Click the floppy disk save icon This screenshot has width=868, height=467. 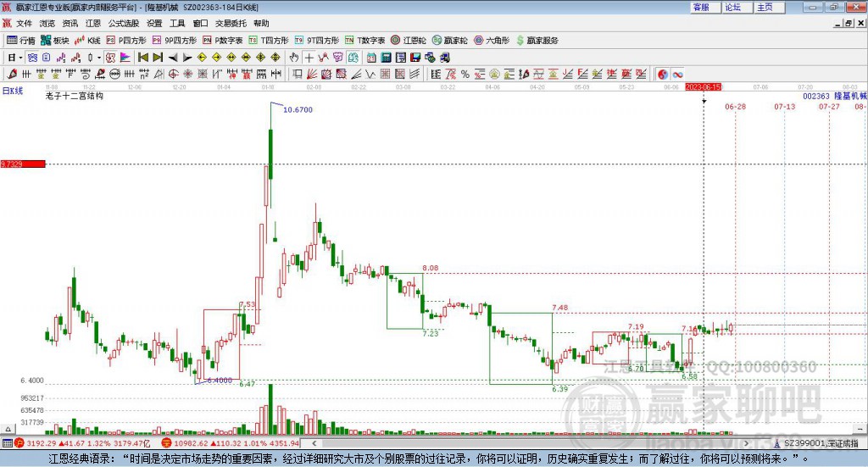pyautogui.click(x=415, y=58)
